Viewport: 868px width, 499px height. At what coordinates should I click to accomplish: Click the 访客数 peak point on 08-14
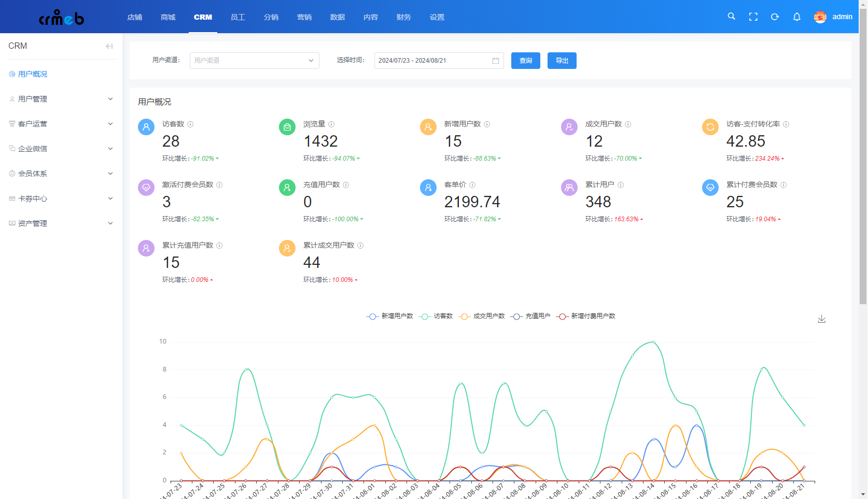(x=654, y=342)
